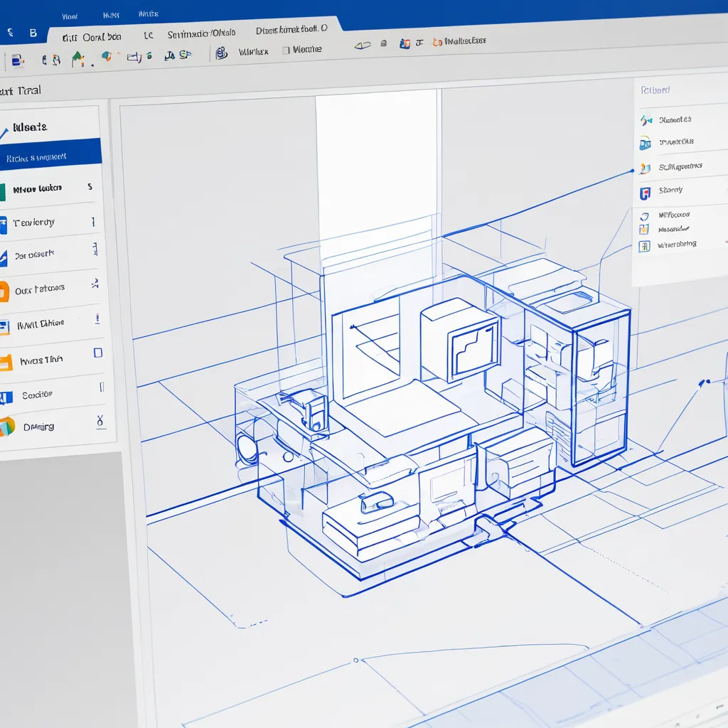This screenshot has height=728, width=728.
Task: Toggle the narrow marker on Sooctor row
Action: (102, 387)
